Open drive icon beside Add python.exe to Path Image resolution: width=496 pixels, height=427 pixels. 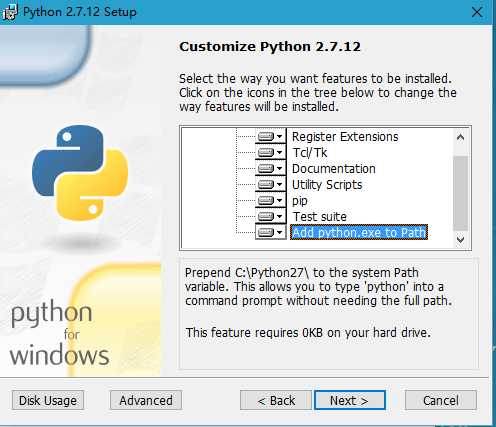(x=271, y=232)
